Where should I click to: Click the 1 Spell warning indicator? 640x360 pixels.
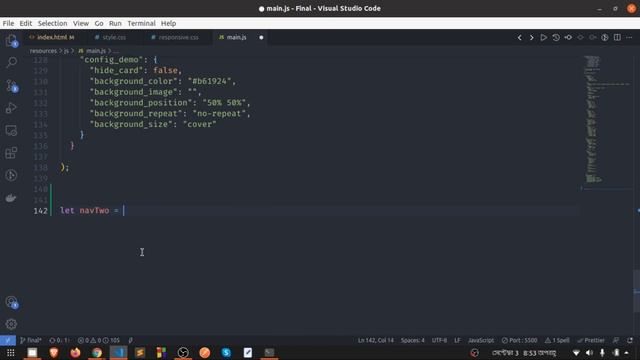[x=557, y=340]
